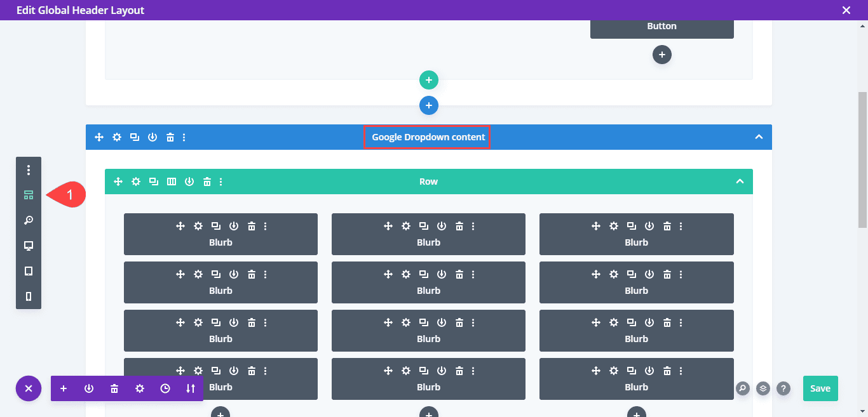
Task: Add a new row with the green plus
Action: tap(429, 80)
